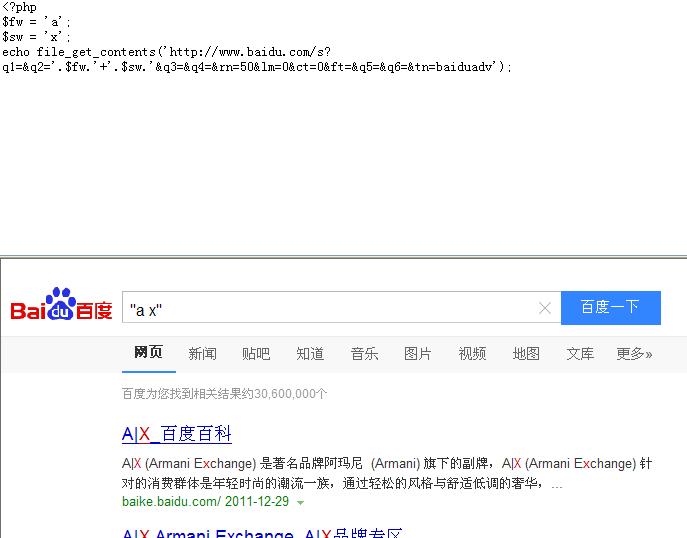This screenshot has height=538, width=687.
Task: Open the A|X_百度百科 result link
Action: 177,434
